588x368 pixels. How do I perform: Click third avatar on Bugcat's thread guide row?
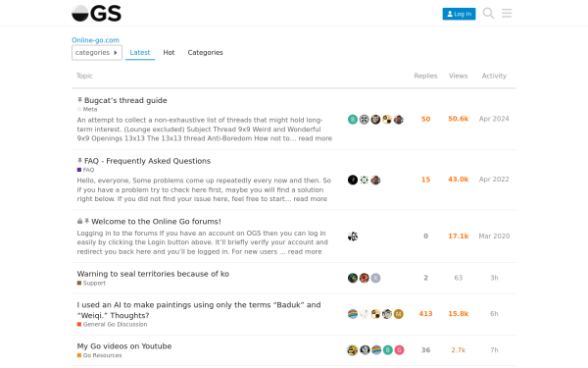[x=375, y=120]
